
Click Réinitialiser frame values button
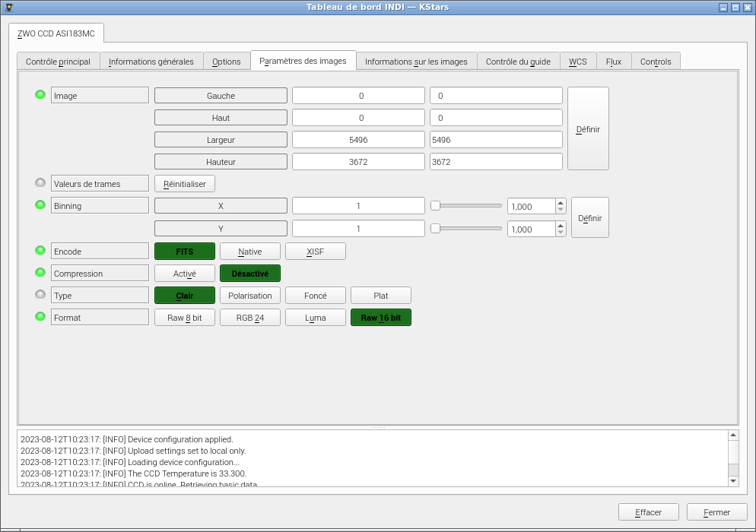[x=185, y=184]
